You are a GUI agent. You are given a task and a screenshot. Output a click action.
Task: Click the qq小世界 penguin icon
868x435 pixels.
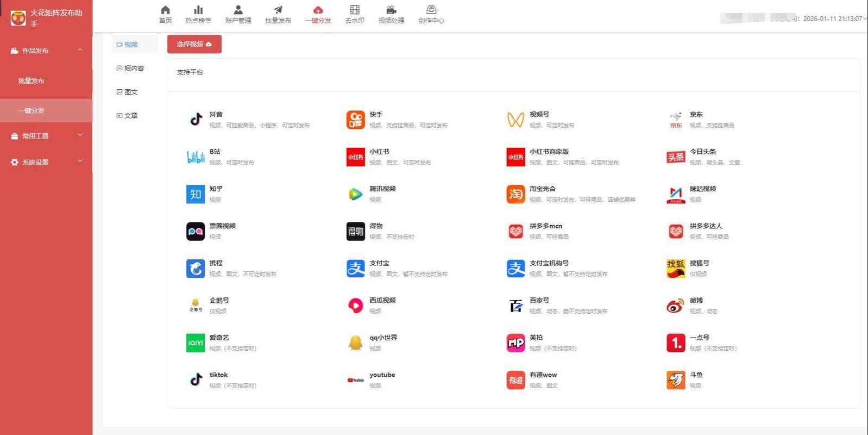tap(356, 343)
